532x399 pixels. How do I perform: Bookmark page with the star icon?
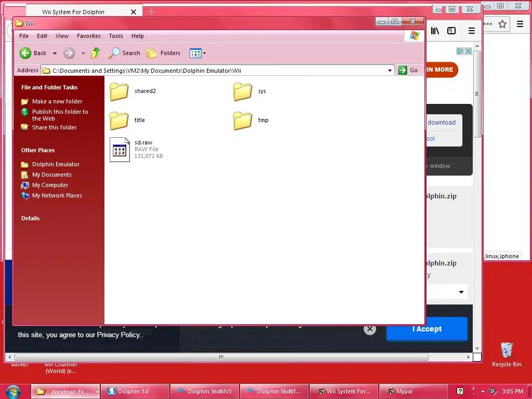(502, 24)
